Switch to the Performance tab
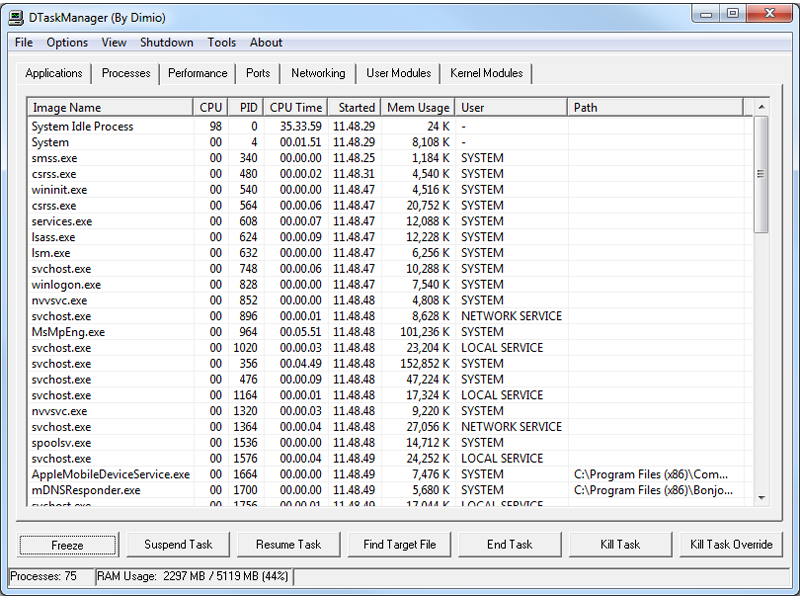 [197, 73]
